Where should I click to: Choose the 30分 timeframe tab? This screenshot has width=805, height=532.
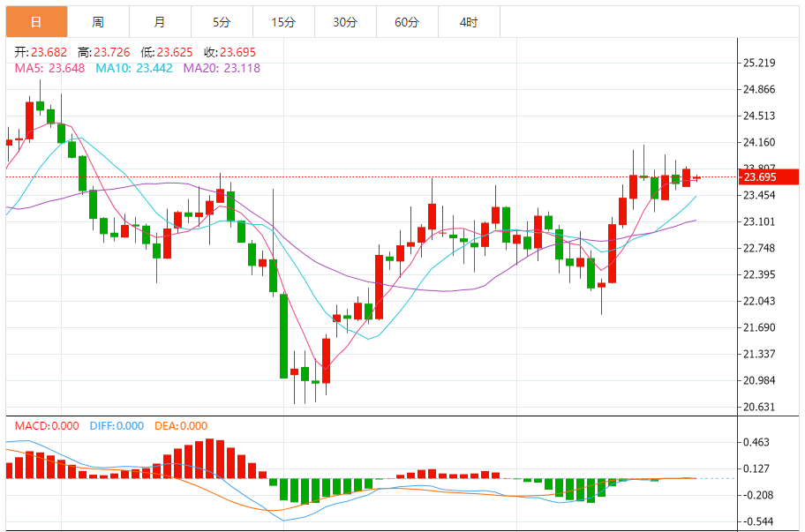tap(345, 22)
